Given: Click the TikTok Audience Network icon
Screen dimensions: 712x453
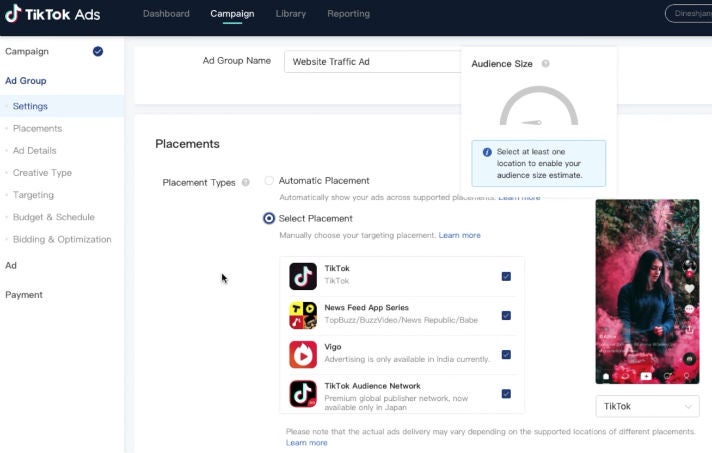Looking at the screenshot, I should 303,393.
